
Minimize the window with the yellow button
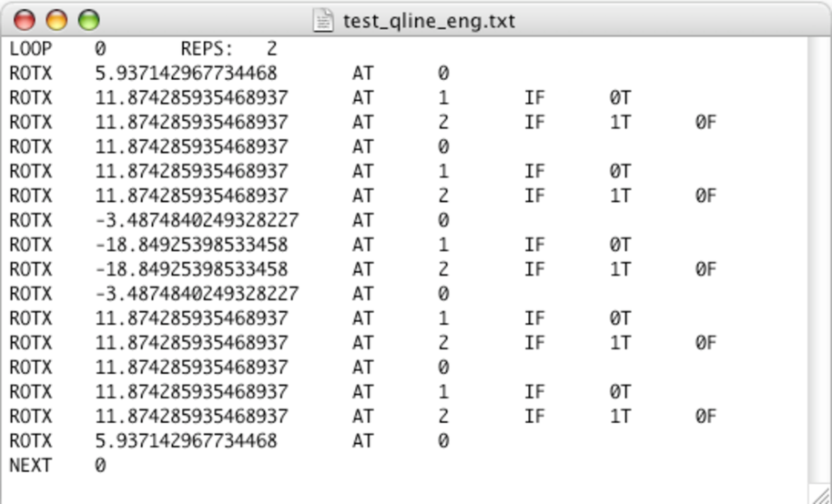coord(56,20)
